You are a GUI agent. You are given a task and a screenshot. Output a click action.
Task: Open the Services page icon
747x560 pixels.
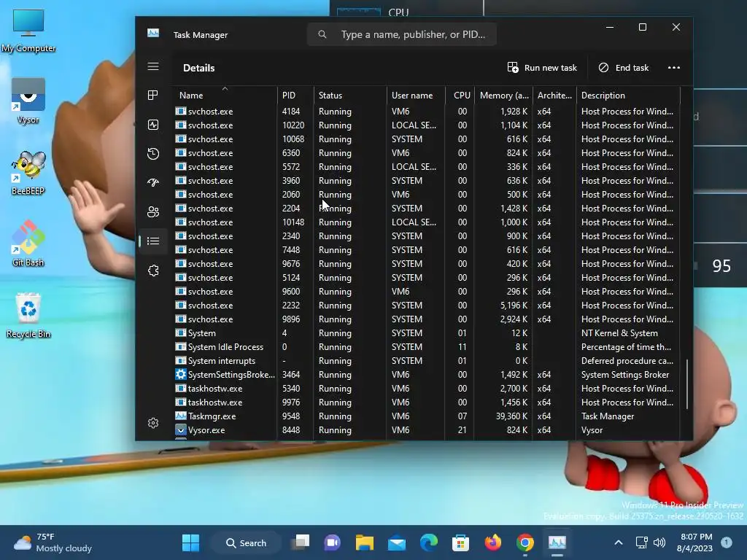153,271
